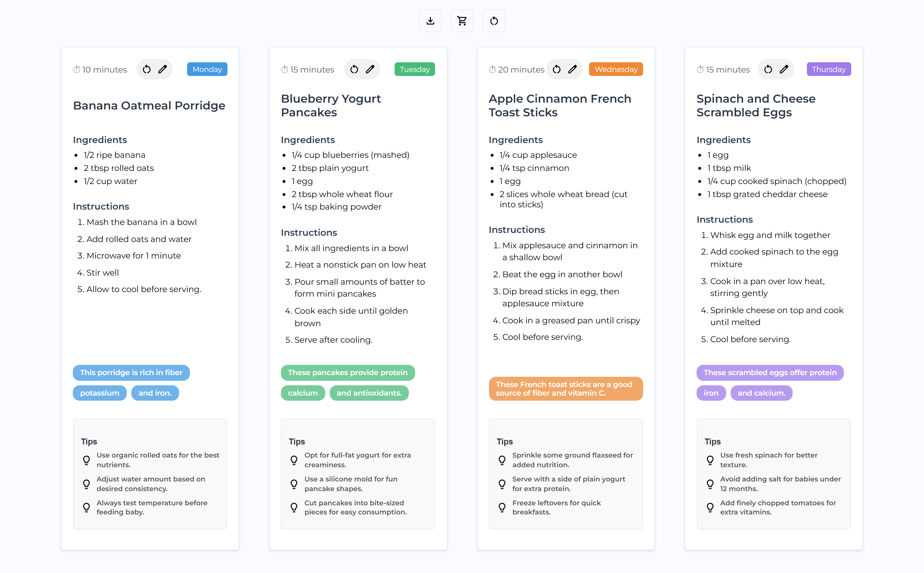Screen dimensions: 924x573
Task: Regenerate the Tuesday pancakes recipe
Action: click(354, 69)
